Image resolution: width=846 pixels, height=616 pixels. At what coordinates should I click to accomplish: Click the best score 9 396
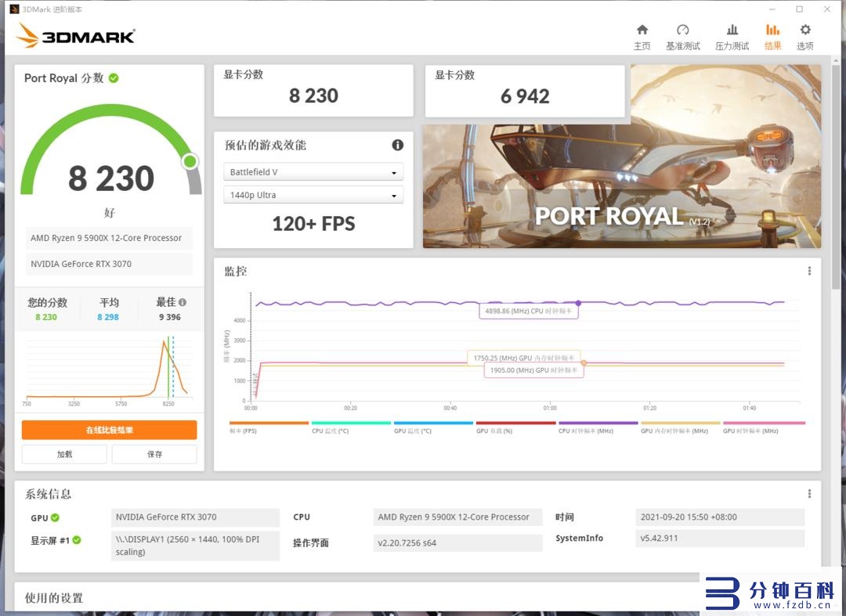(170, 317)
